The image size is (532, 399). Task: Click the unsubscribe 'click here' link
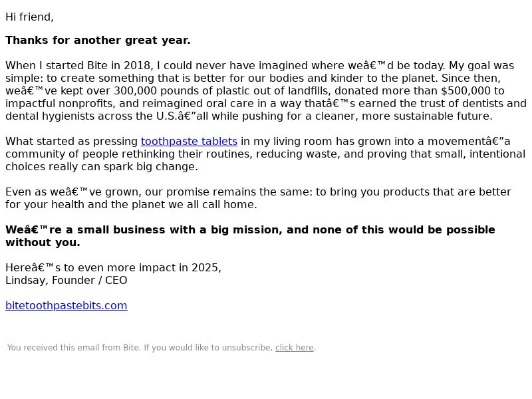294,348
